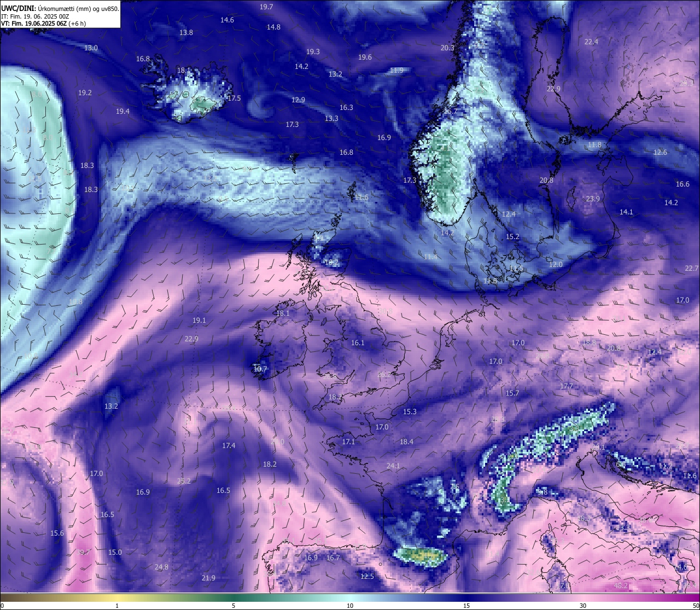Click the 15.0 value label
Viewport: 700px width, 610px height.
click(115, 552)
